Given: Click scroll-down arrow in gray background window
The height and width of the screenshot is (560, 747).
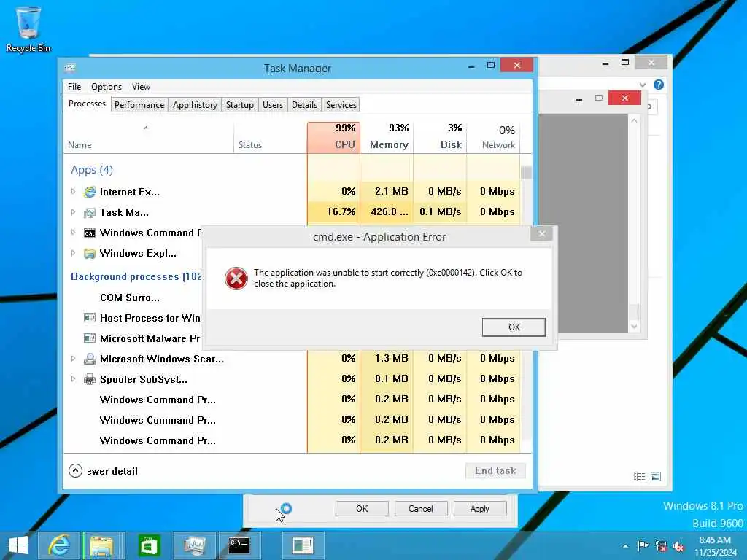Looking at the screenshot, I should point(634,327).
